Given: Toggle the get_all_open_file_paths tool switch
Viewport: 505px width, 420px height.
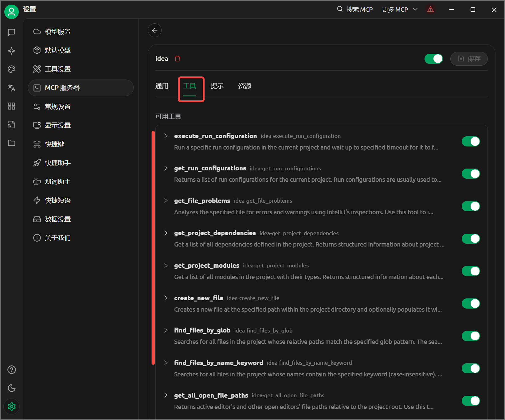Looking at the screenshot, I should click(471, 401).
